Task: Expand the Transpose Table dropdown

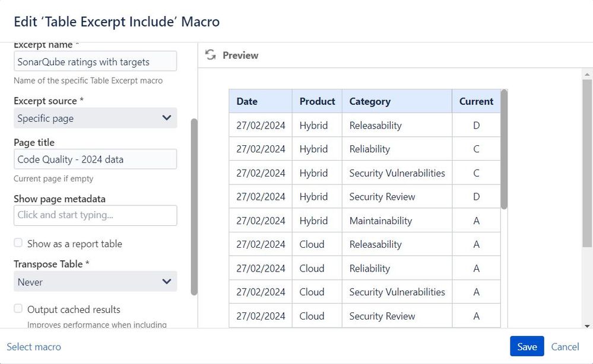Action: point(95,282)
